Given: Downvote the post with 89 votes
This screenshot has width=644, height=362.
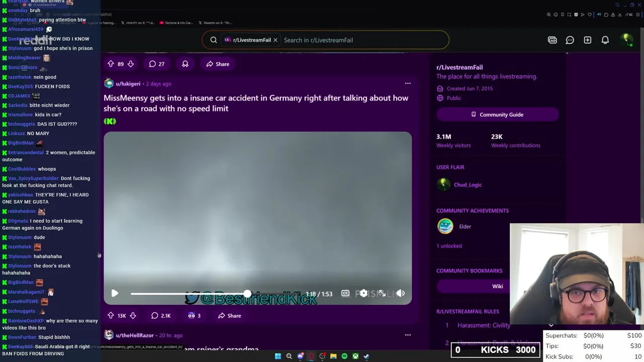Looking at the screenshot, I should coord(130,64).
